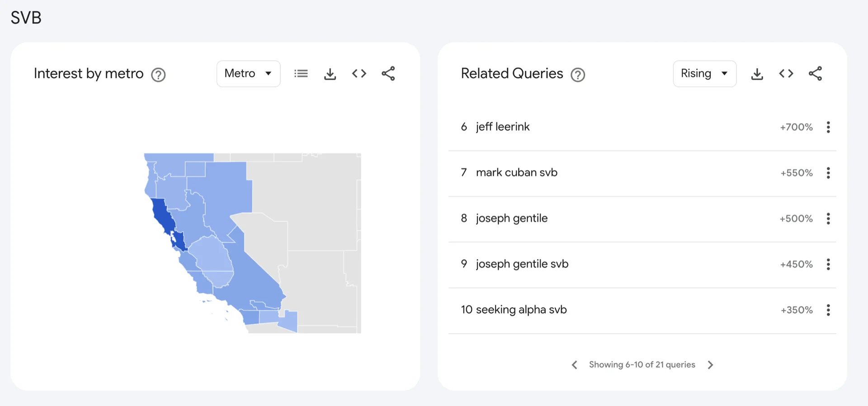Screen dimensions: 868x406
Task: Embed the Related Queries widget
Action: (786, 74)
